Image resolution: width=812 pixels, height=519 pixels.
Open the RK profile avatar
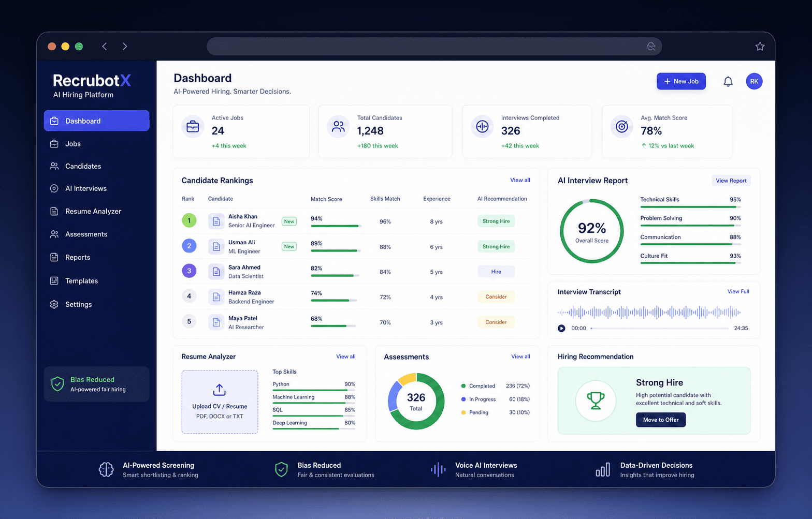(754, 81)
